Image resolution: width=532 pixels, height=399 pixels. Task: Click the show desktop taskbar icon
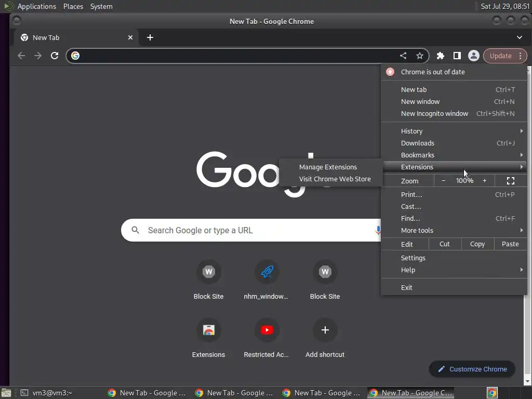tap(6, 393)
